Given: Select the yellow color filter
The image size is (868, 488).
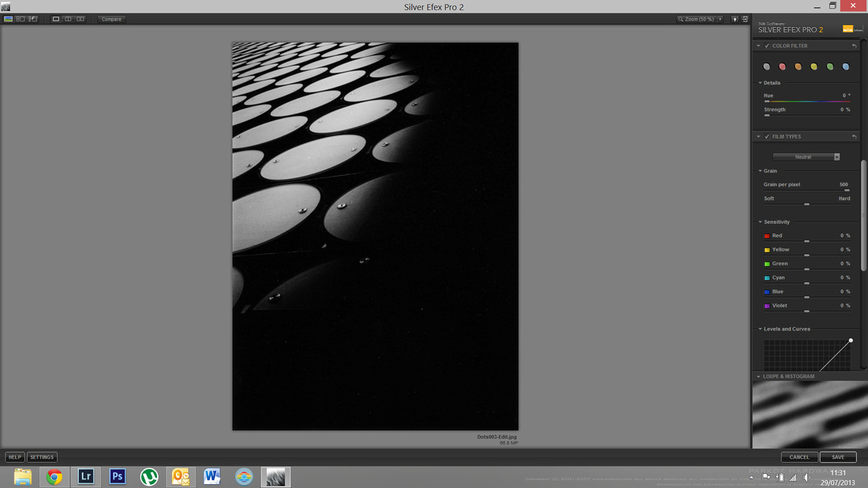Looking at the screenshot, I should (814, 66).
